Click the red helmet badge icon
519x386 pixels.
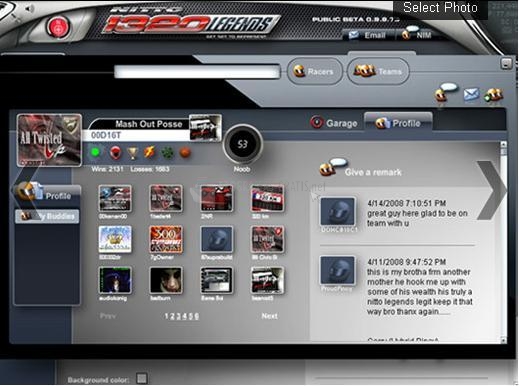tap(115, 153)
